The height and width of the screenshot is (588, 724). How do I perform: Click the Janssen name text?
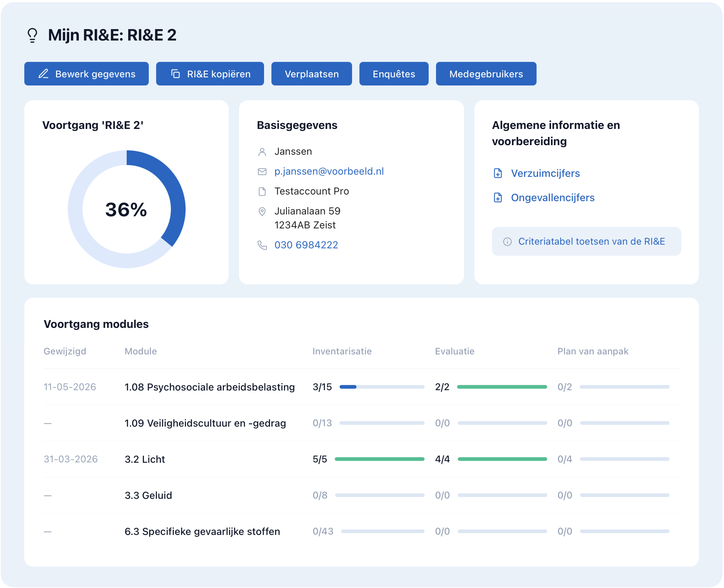(x=293, y=151)
